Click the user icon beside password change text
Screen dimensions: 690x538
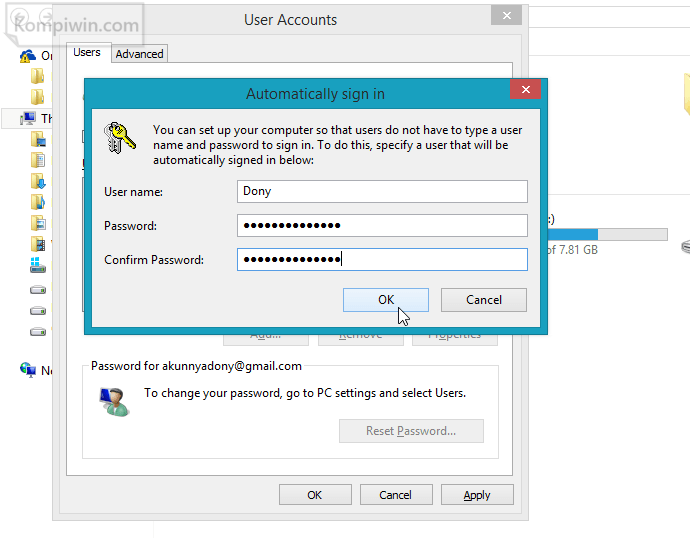point(112,400)
